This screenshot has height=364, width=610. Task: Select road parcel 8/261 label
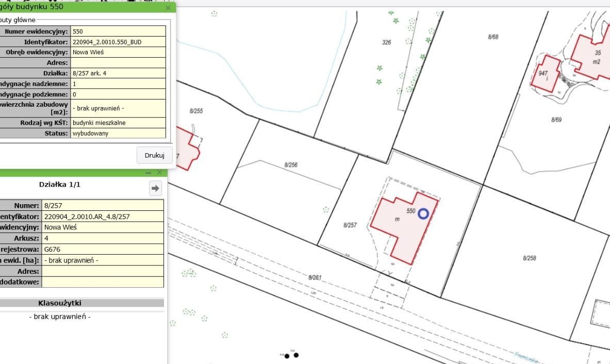[315, 277]
